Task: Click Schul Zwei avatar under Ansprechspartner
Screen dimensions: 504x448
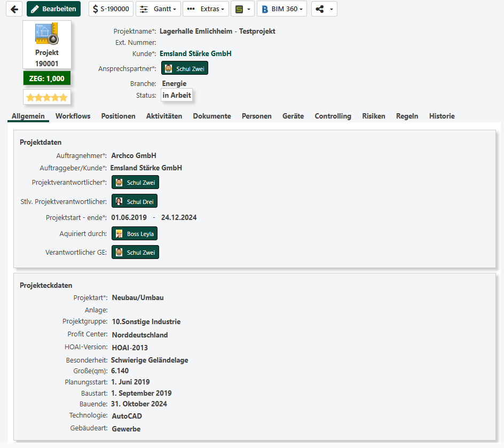Action: coord(185,68)
